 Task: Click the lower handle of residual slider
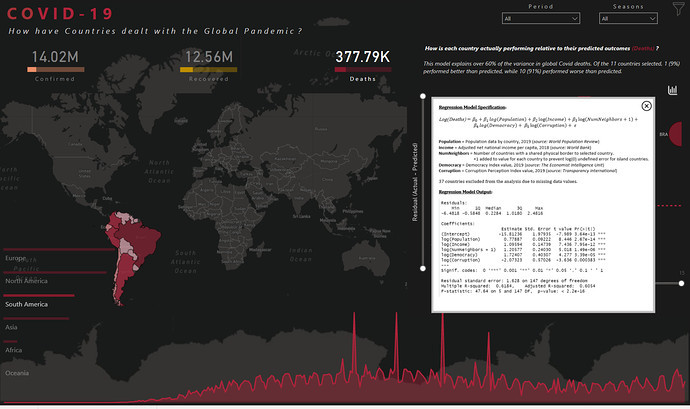point(423,268)
